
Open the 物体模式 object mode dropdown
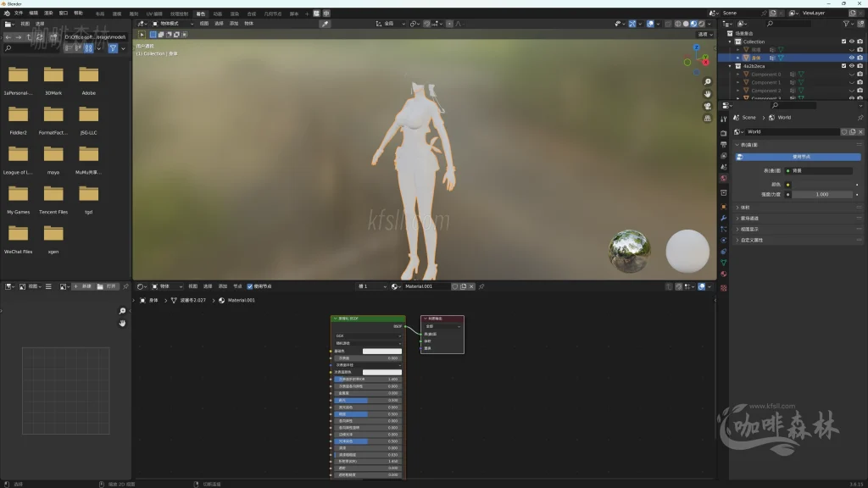click(x=173, y=24)
